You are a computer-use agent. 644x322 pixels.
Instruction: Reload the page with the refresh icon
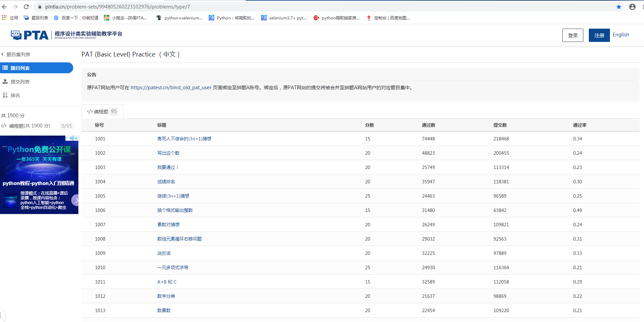[x=26, y=6]
